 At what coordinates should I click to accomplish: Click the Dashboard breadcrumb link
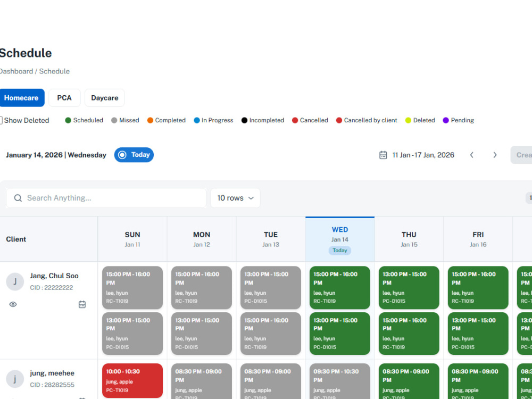[16, 71]
